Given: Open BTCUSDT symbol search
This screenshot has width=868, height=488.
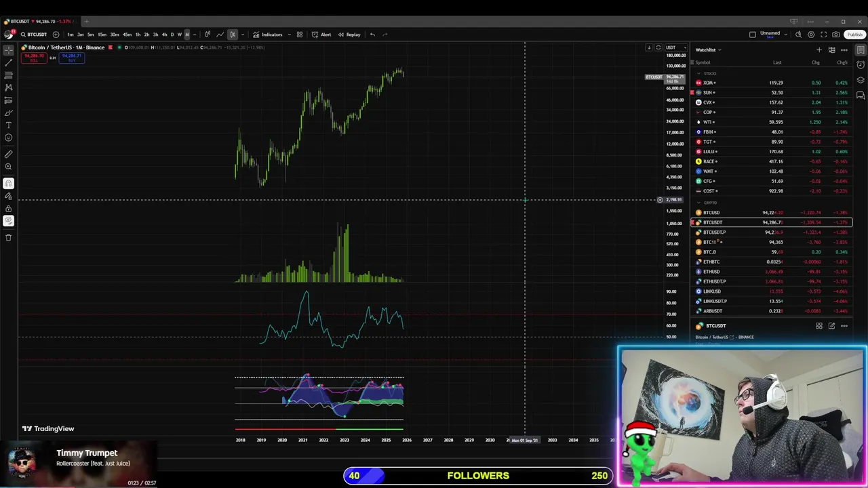Looking at the screenshot, I should (x=34, y=35).
